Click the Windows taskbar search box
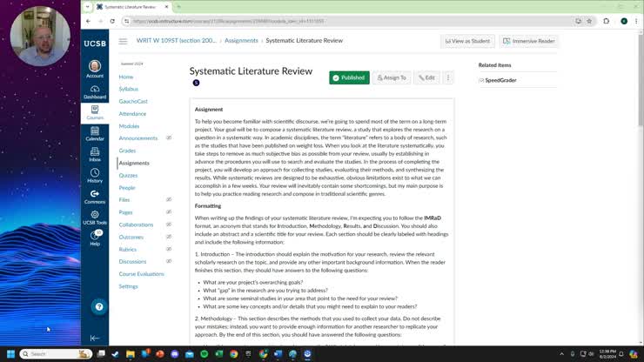 (x=56, y=354)
